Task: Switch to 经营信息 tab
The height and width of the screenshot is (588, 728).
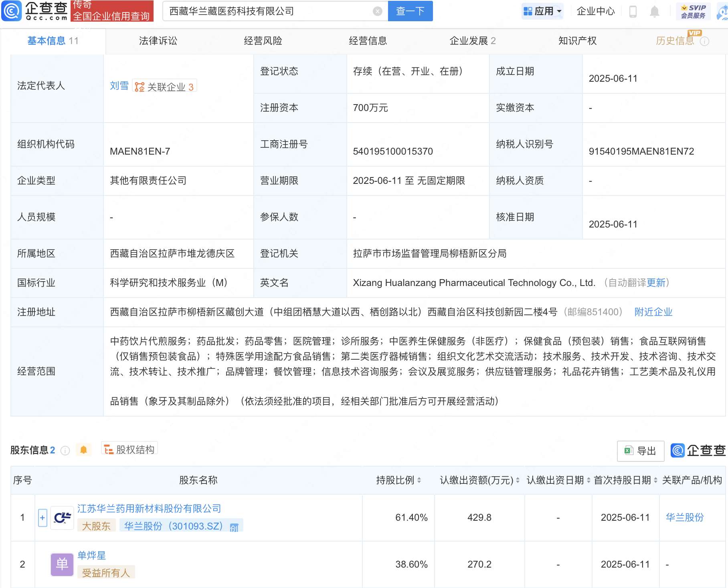Action: pyautogui.click(x=368, y=41)
